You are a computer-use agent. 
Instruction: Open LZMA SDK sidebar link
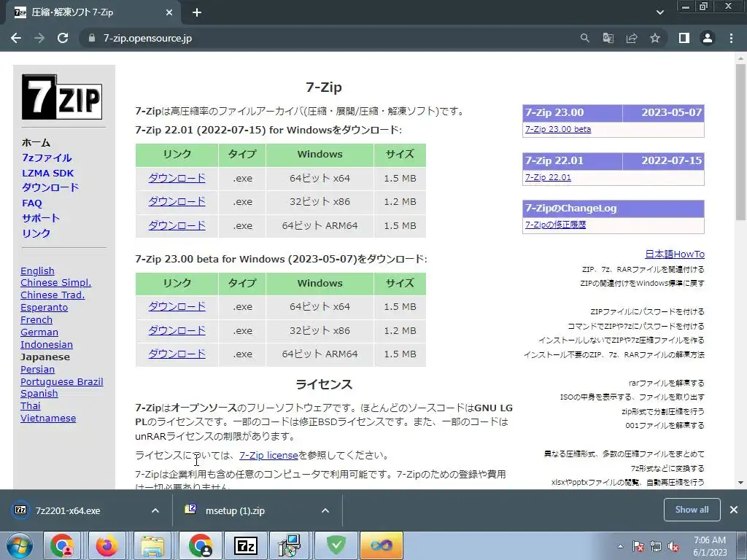[47, 173]
